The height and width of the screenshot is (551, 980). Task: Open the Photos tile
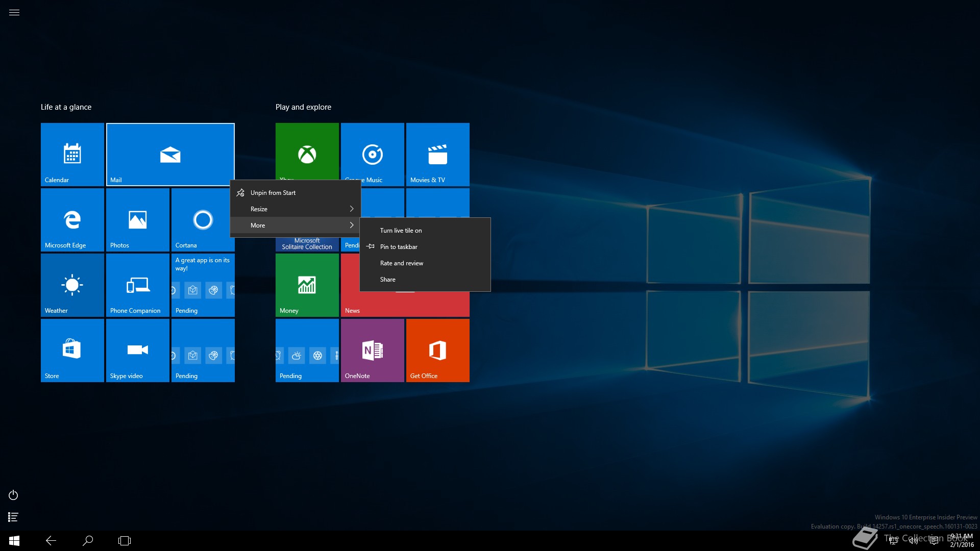click(x=138, y=220)
